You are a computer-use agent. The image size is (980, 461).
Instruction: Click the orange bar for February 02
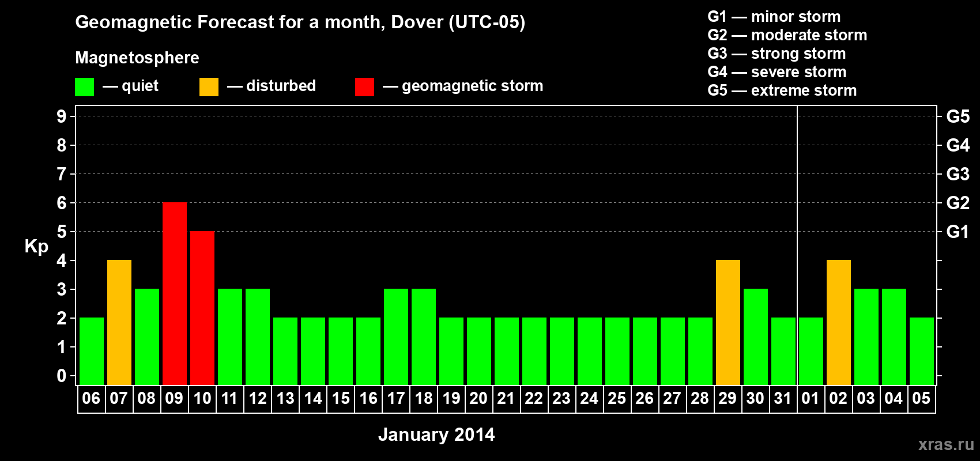coord(839,322)
